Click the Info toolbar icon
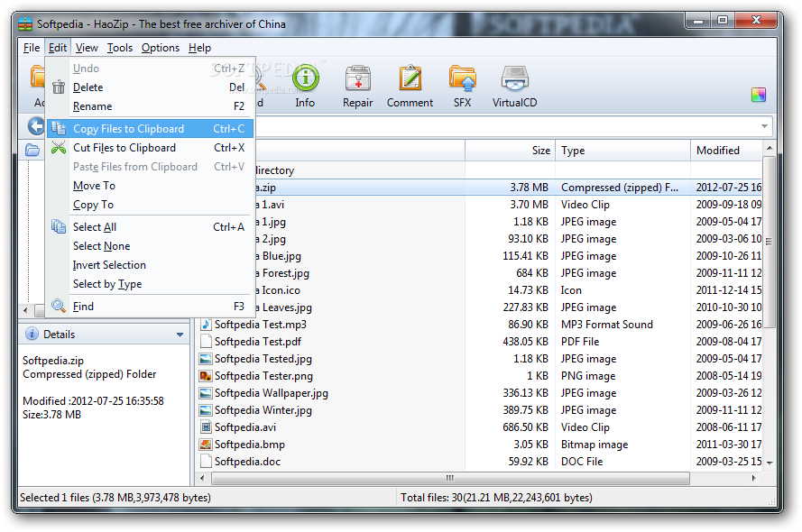The height and width of the screenshot is (532, 802). 305,78
